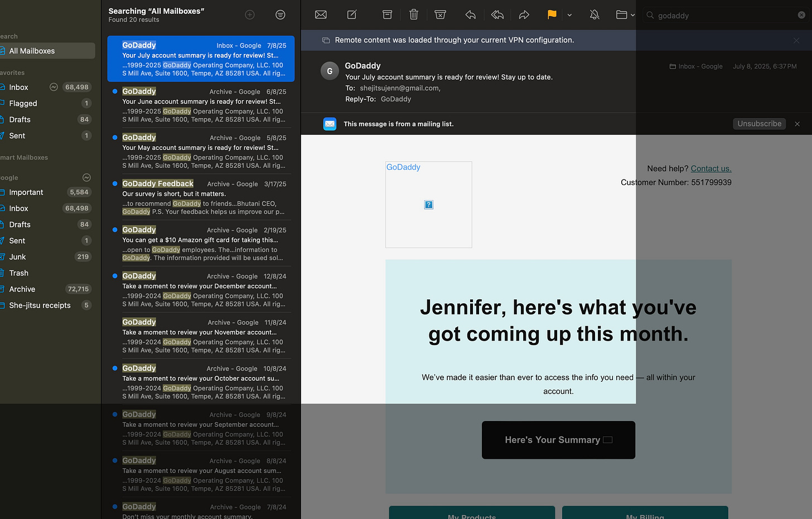Viewport: 812px width, 519px height.
Task: Open the Contact us link
Action: click(711, 168)
